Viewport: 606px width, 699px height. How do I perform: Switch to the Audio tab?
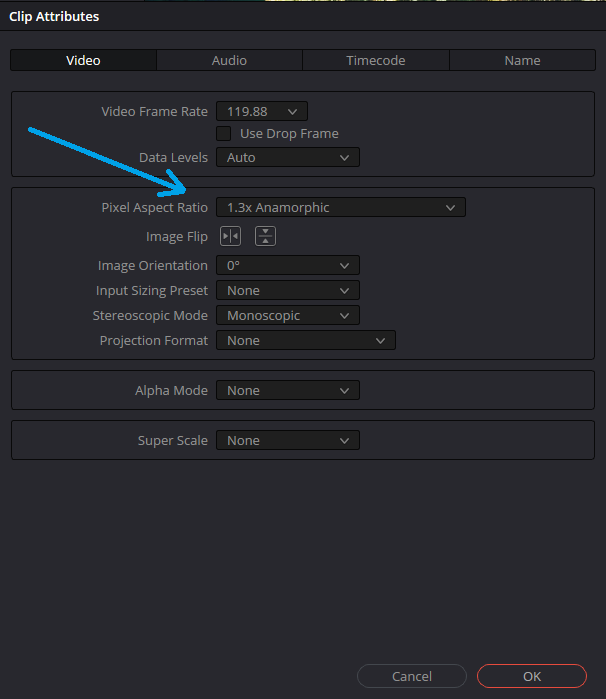(229, 61)
